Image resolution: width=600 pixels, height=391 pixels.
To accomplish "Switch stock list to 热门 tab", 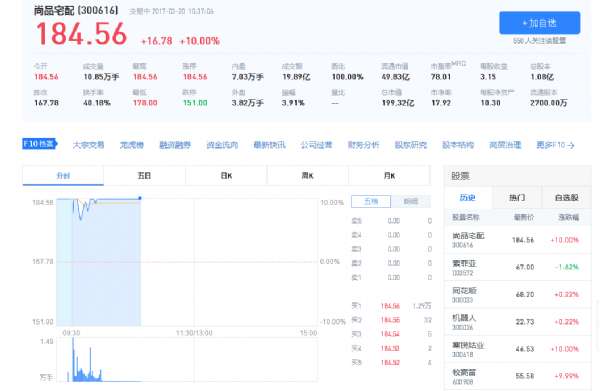I will (x=517, y=198).
